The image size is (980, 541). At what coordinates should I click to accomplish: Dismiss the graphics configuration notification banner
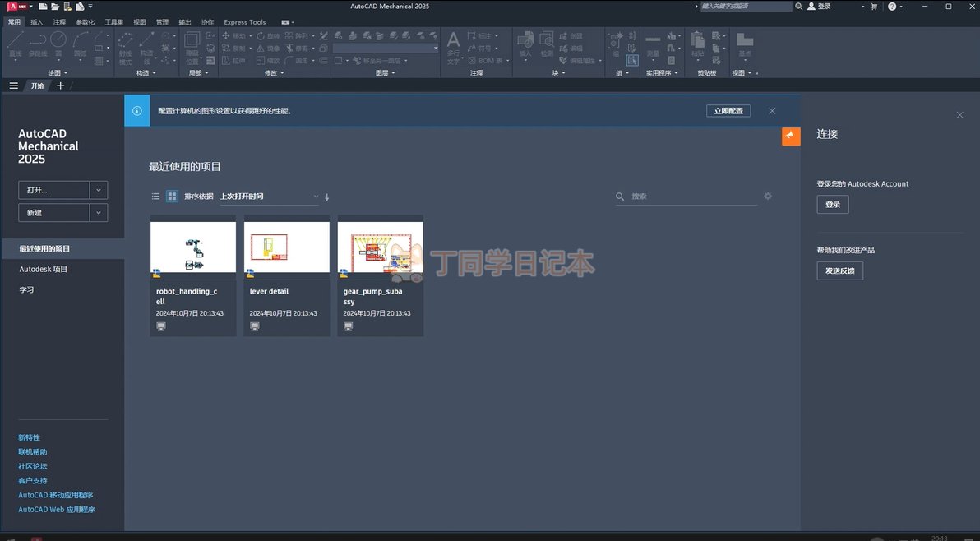coord(772,111)
